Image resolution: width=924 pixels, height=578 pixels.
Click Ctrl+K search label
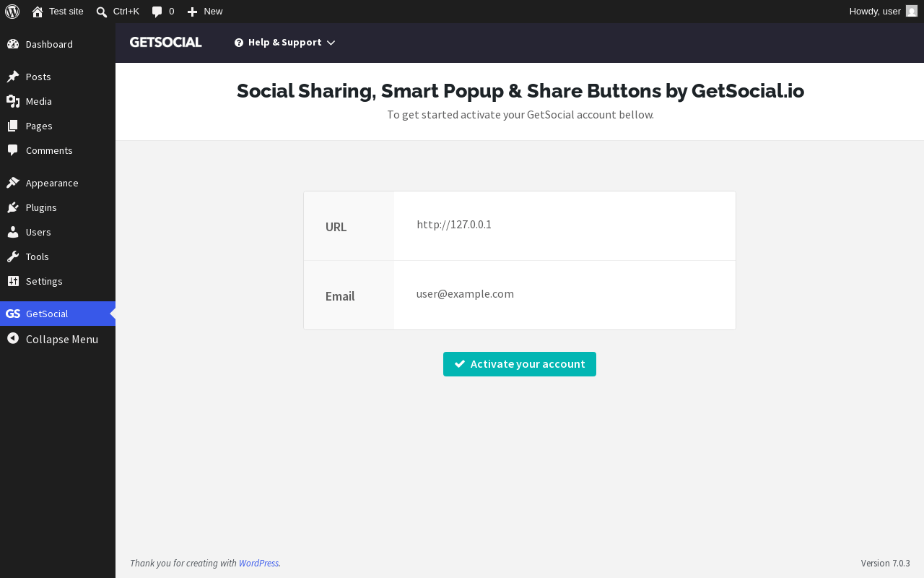126,12
